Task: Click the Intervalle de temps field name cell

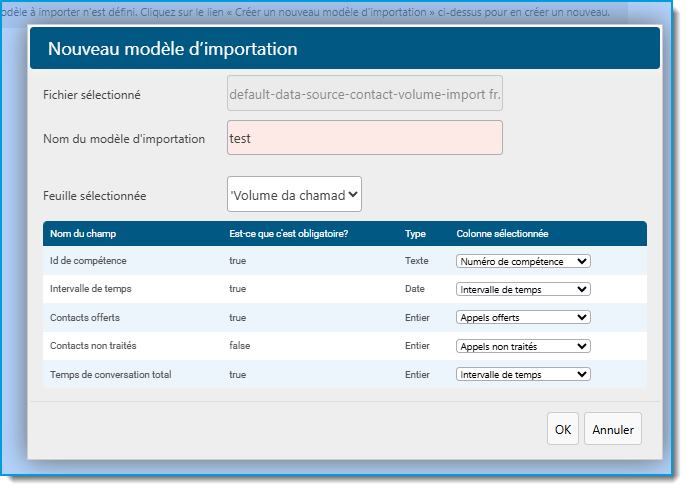Action: [91, 289]
